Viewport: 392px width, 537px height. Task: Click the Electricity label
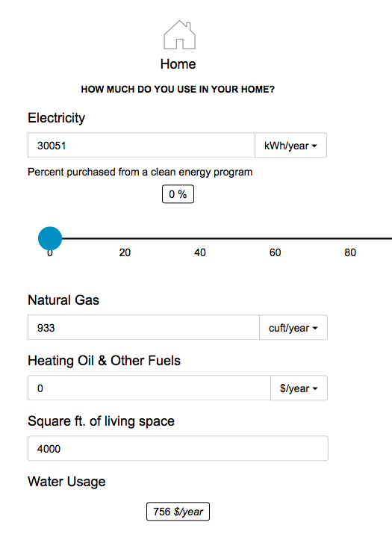tap(57, 118)
